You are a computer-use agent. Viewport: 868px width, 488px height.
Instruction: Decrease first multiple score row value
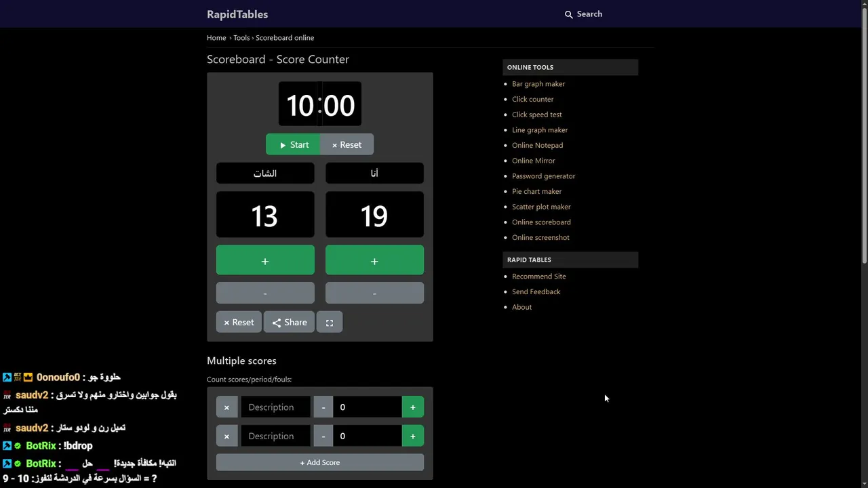323,407
